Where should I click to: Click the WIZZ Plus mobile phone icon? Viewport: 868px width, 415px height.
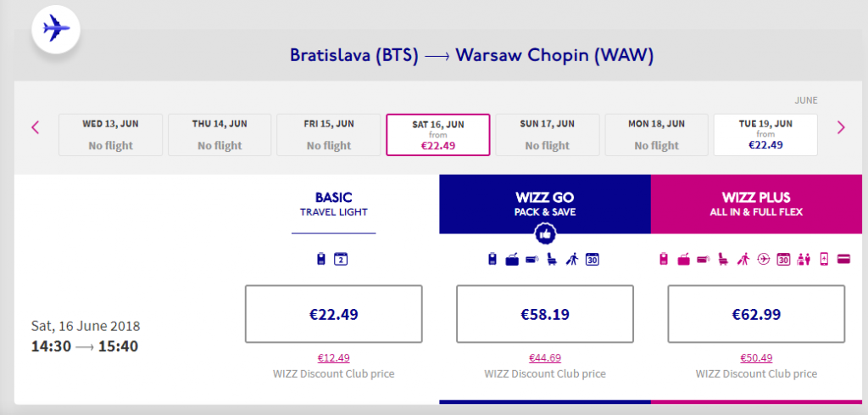point(824,259)
